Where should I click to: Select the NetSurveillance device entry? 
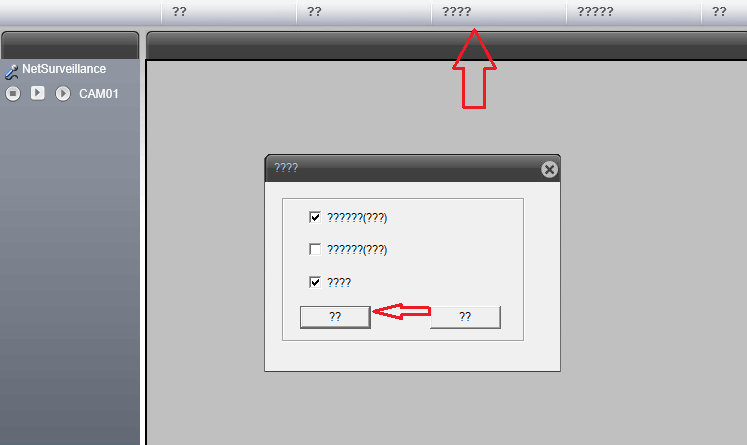[x=64, y=69]
